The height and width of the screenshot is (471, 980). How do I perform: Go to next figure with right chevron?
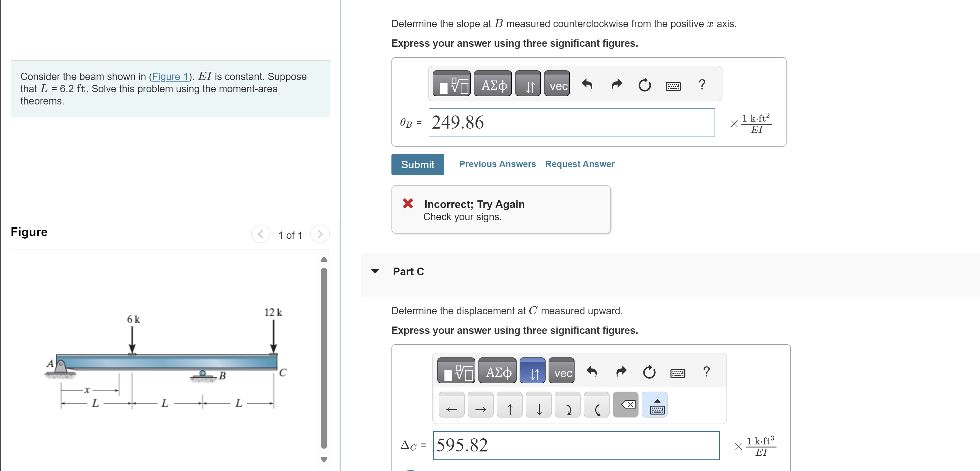click(319, 234)
